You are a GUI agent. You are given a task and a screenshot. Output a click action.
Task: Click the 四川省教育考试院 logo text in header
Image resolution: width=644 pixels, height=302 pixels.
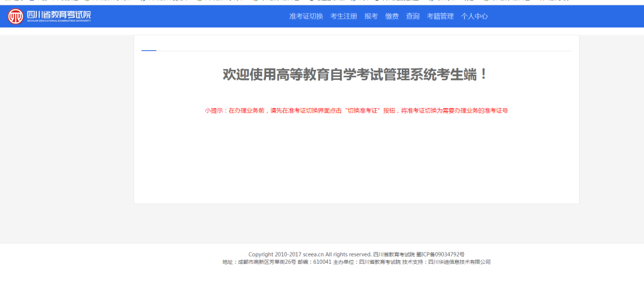58,14
